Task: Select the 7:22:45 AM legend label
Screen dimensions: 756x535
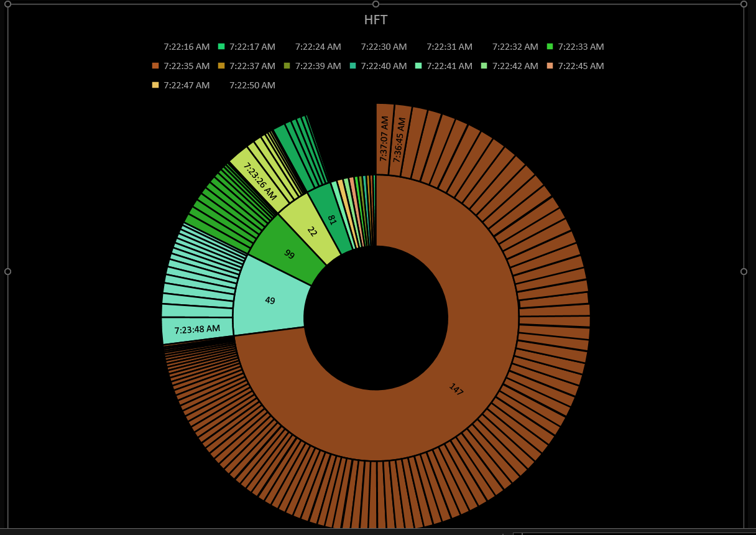Action: pyautogui.click(x=581, y=66)
